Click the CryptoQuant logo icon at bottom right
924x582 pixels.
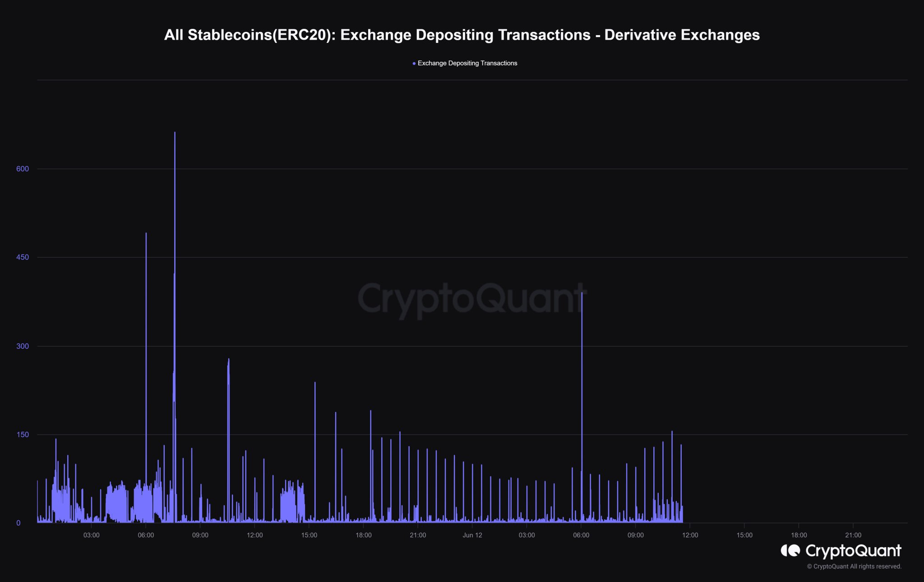[790, 550]
